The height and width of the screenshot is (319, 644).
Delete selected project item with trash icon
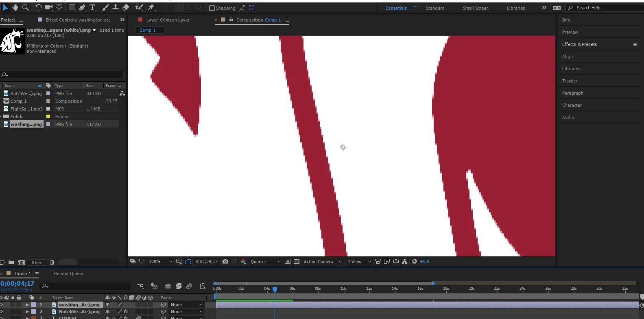pos(52,263)
